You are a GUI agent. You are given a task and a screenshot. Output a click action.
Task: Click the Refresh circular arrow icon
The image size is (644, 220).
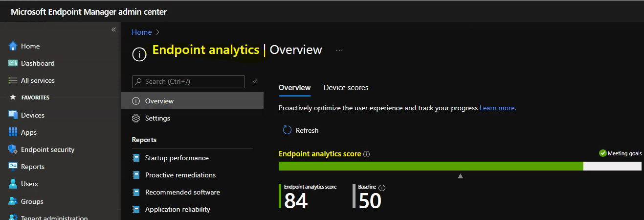click(288, 130)
